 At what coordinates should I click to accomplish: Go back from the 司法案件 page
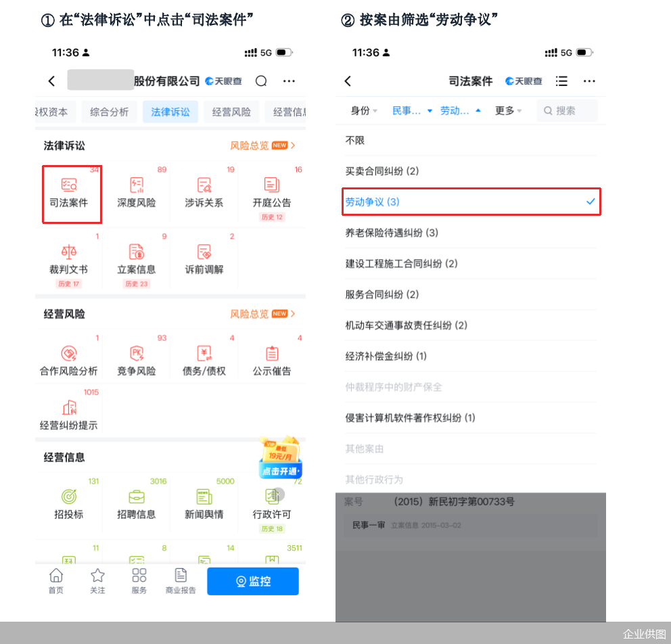pos(348,81)
